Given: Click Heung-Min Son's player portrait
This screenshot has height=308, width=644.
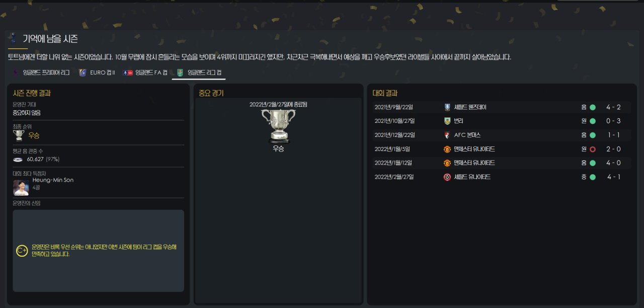Looking at the screenshot, I should pyautogui.click(x=21, y=188).
